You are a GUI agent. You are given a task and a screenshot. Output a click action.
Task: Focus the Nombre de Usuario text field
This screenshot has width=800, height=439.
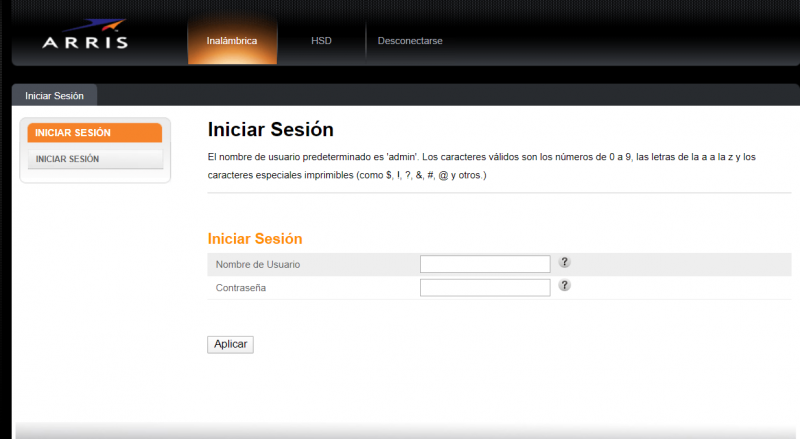485,264
